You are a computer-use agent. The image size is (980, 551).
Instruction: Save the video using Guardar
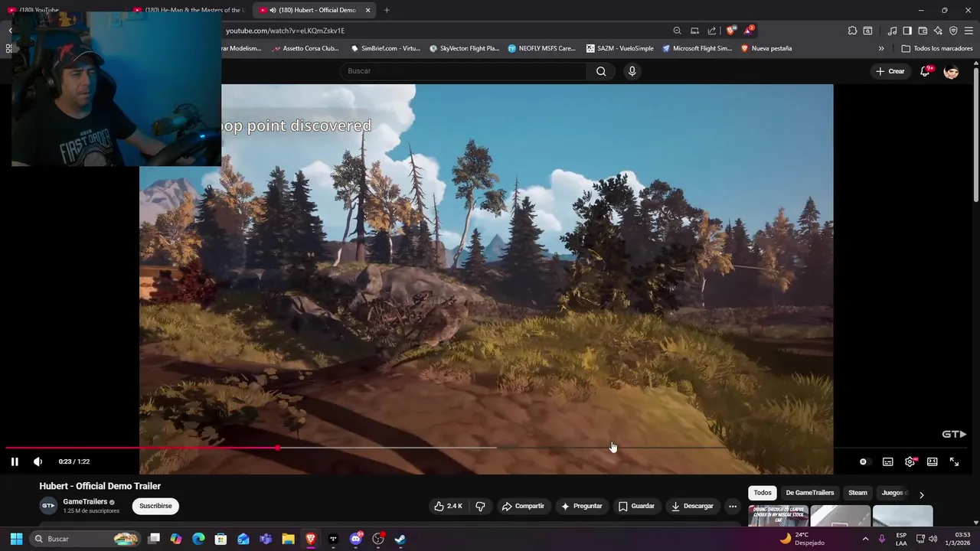[636, 506]
